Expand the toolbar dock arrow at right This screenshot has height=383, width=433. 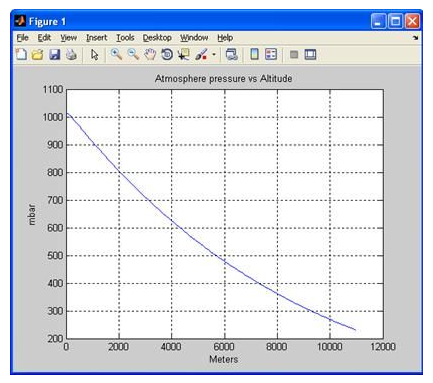(415, 38)
